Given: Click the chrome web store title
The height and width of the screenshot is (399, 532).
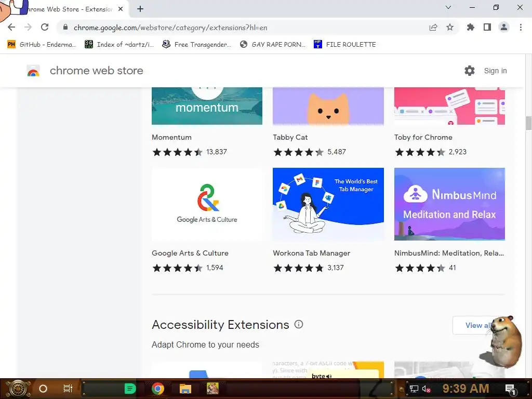Looking at the screenshot, I should [96, 71].
